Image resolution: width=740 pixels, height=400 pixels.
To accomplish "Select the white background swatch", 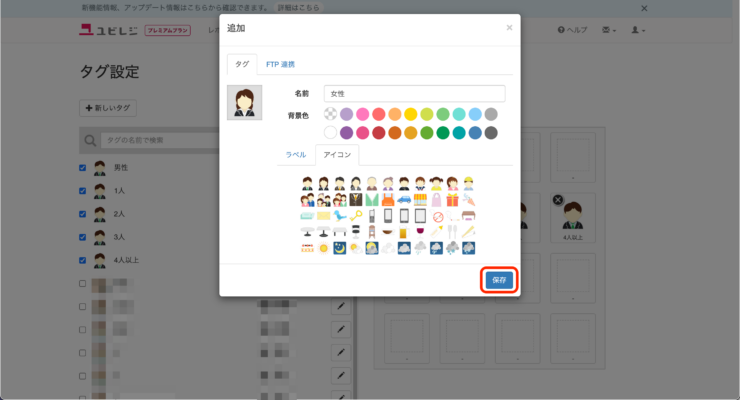I will [x=330, y=133].
